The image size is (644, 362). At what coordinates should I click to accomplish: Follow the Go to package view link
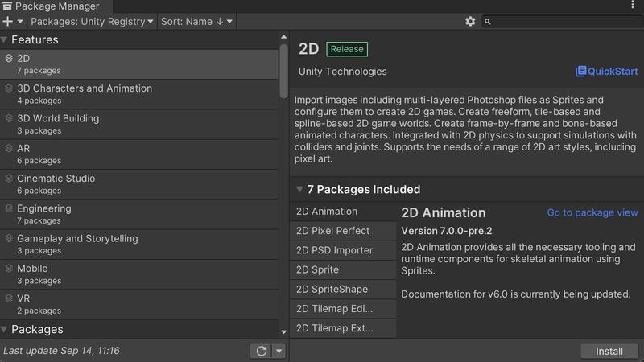[x=592, y=212]
